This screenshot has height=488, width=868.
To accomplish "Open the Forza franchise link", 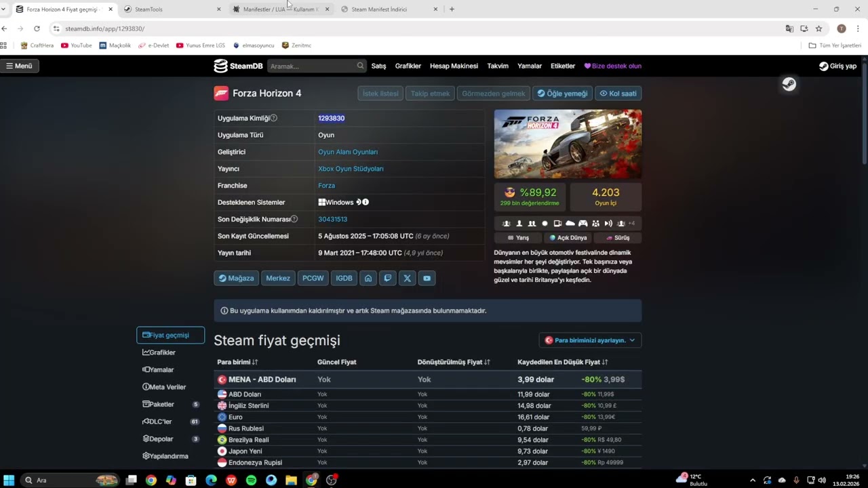I will (326, 186).
